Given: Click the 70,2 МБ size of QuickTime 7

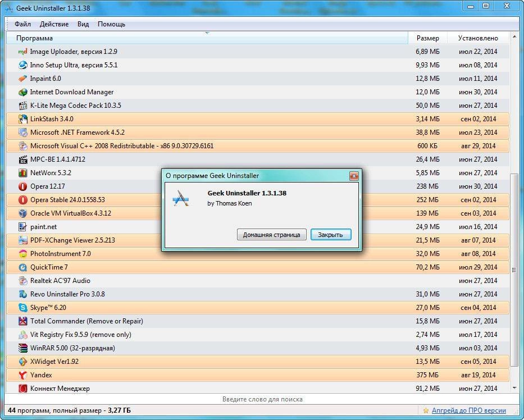Looking at the screenshot, I should (x=427, y=267).
